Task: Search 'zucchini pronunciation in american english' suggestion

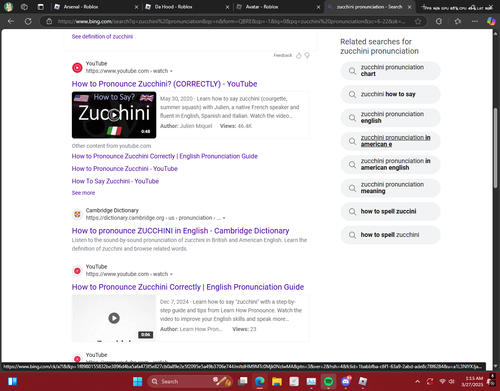Action: point(390,165)
